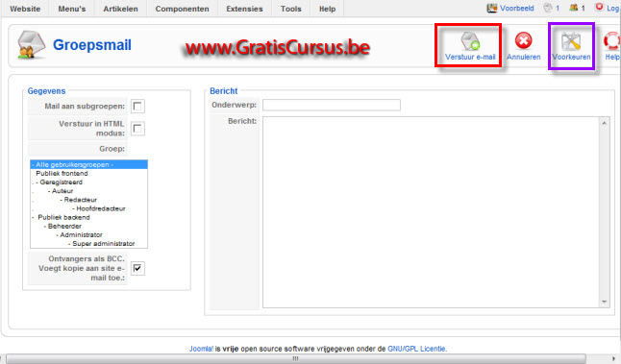Open Voorkeuren preferences toolbar icon
The height and width of the screenshot is (364, 621).
coord(571,41)
